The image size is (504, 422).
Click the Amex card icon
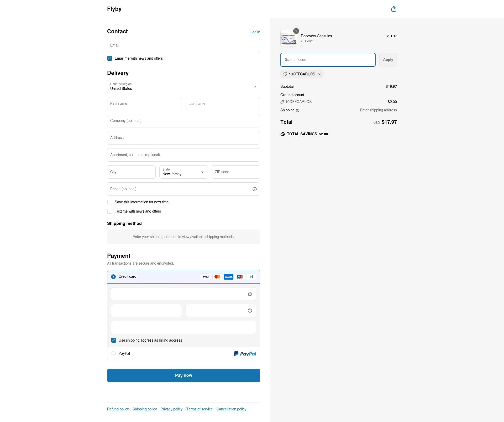click(228, 277)
